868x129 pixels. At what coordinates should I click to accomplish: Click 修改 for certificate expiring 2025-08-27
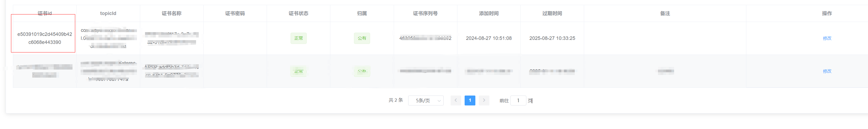point(827,38)
